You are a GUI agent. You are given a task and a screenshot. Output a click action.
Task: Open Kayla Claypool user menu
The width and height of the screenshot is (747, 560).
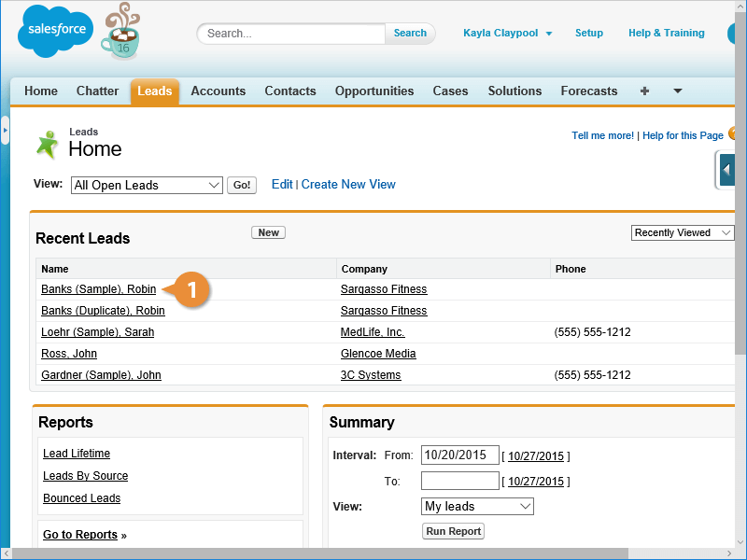point(507,33)
